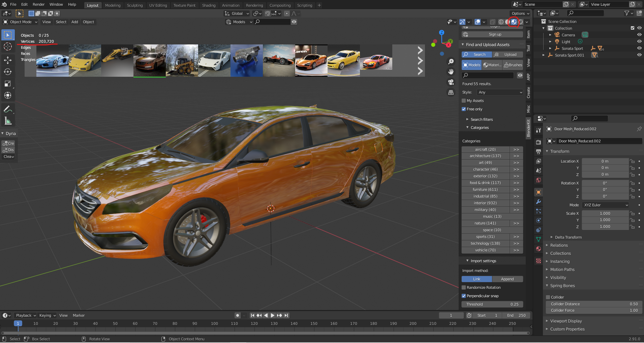Expand Sonata Sport.001 tree row
The height and width of the screenshot is (343, 644).
tap(543, 55)
